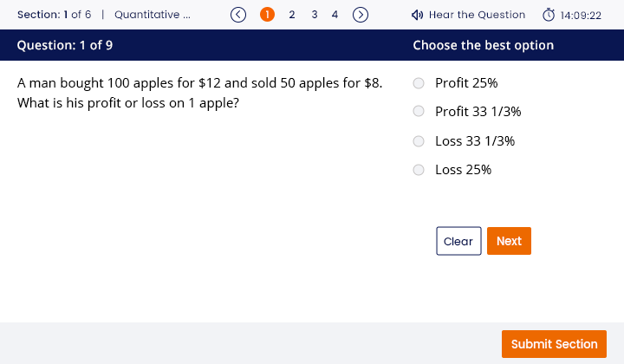This screenshot has height=364, width=624.
Task: Click the orange Next button
Action: coord(509,241)
